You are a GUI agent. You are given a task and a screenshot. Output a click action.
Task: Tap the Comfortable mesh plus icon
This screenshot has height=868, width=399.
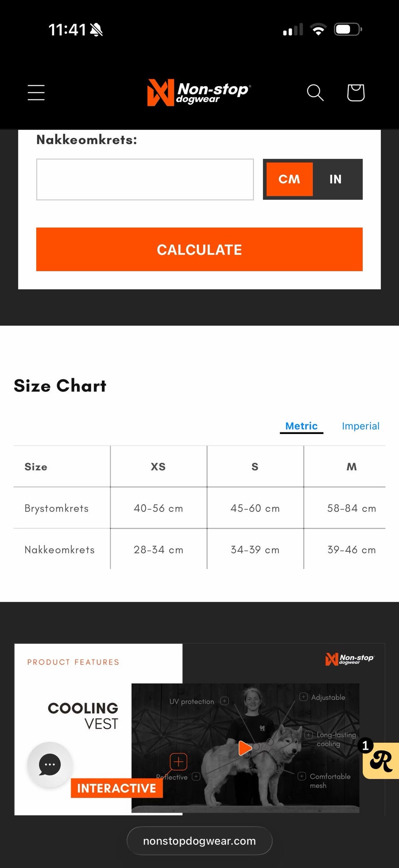coord(302,776)
